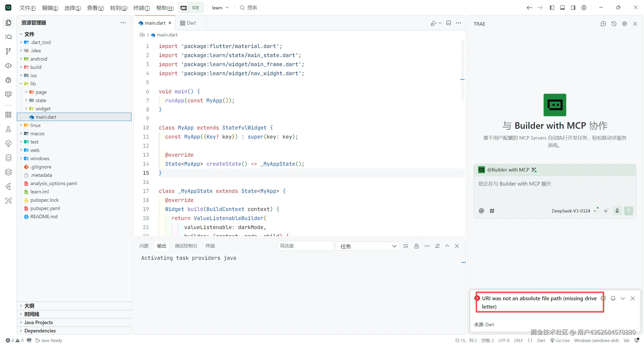Toggle the output scroll lock icon
This screenshot has height=344, width=644.
coord(416,246)
